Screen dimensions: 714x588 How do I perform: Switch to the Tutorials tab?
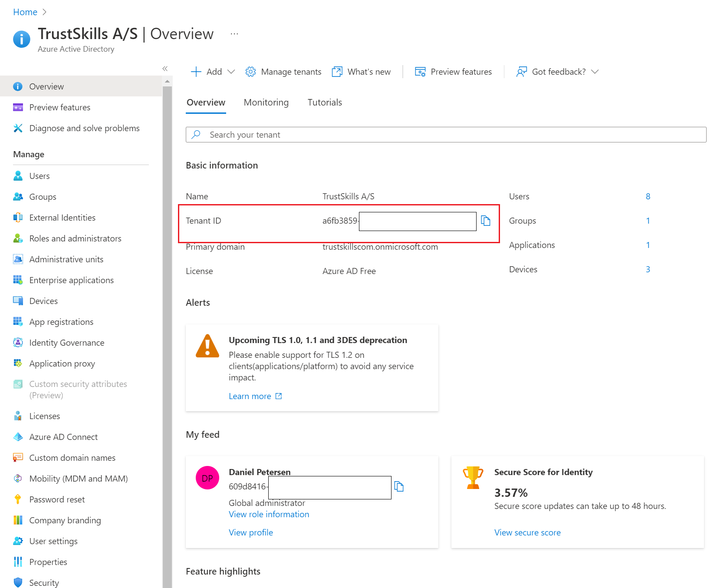325,102
